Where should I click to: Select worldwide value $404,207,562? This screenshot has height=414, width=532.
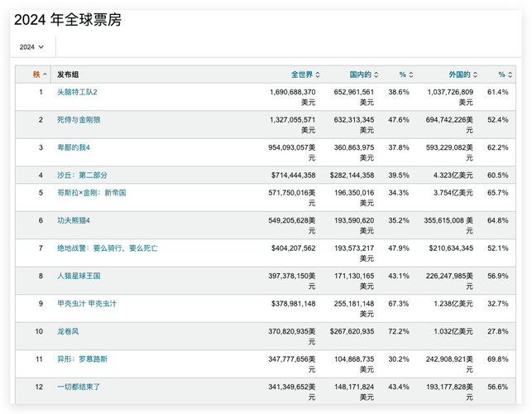[294, 248]
